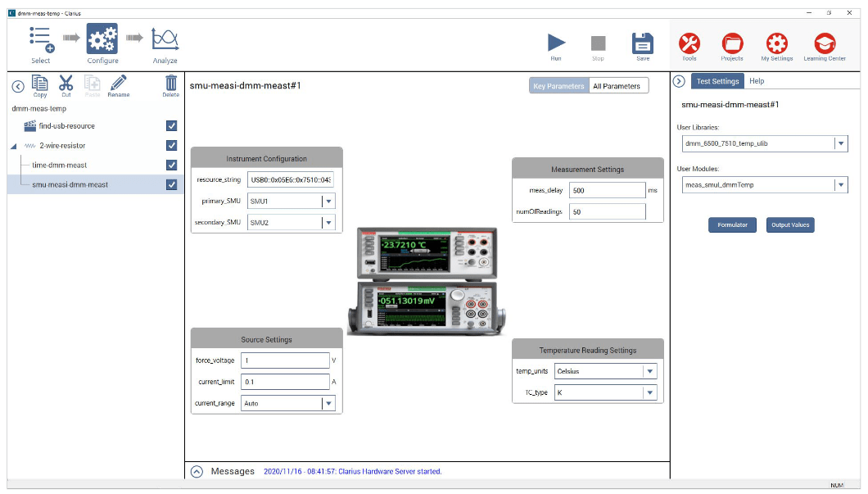Click the Rename icon
The width and height of the screenshot is (868, 494).
click(x=117, y=84)
